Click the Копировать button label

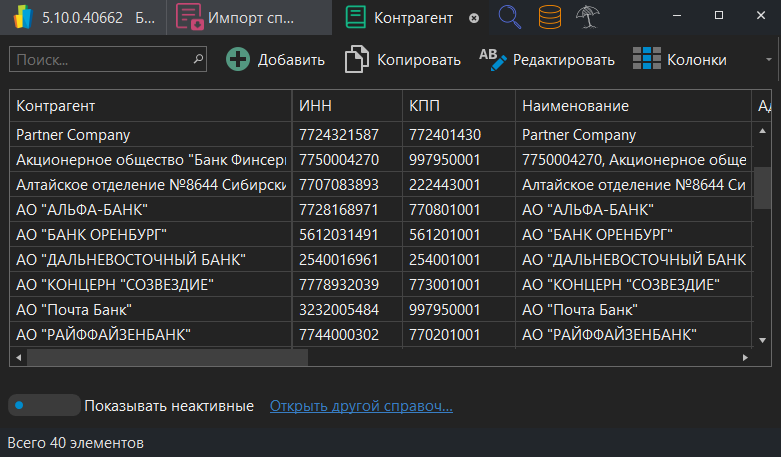click(x=418, y=60)
